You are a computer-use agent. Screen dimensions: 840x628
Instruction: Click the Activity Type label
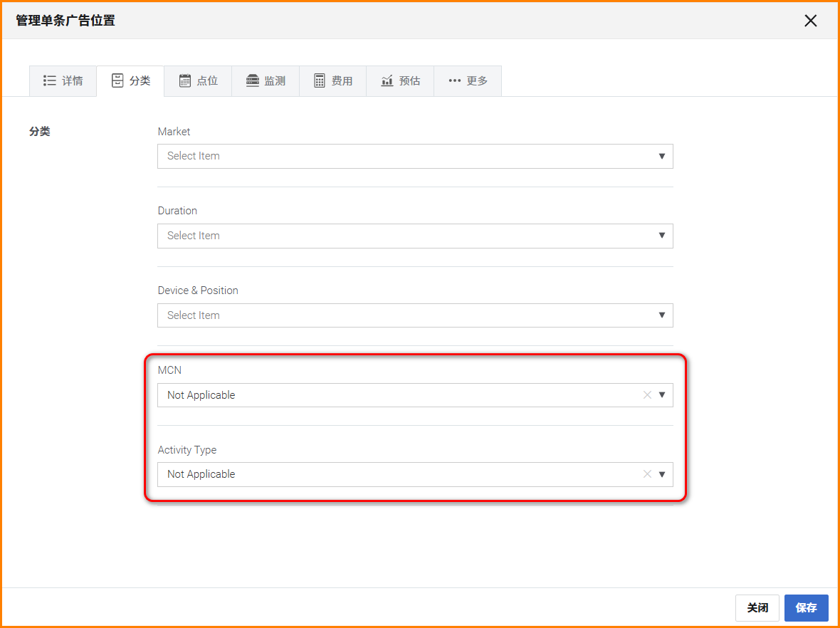point(187,450)
